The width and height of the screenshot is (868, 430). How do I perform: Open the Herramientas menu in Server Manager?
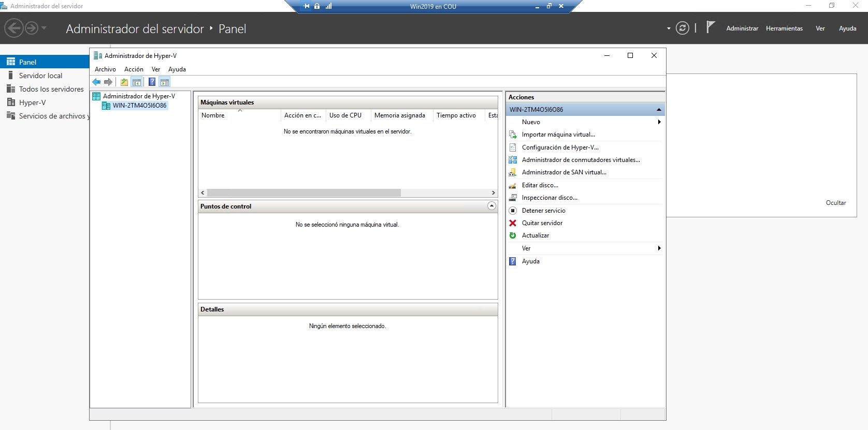pyautogui.click(x=784, y=28)
